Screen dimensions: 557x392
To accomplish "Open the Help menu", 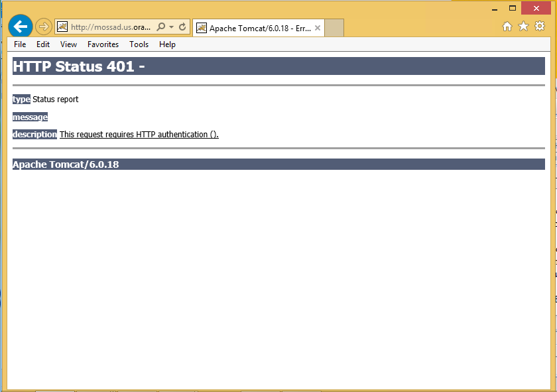I will (167, 44).
